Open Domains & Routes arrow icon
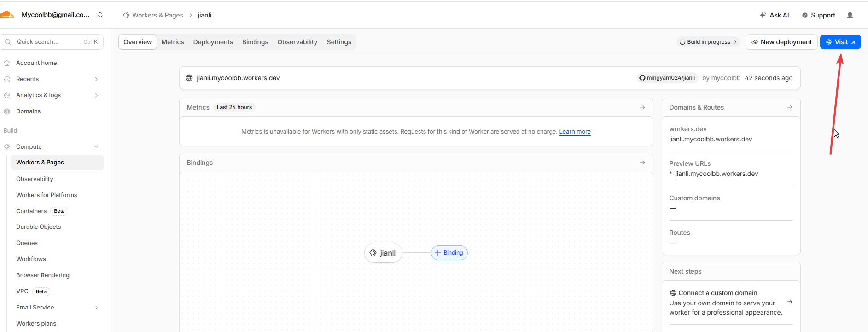Image resolution: width=868 pixels, height=332 pixels. pyautogui.click(x=790, y=107)
